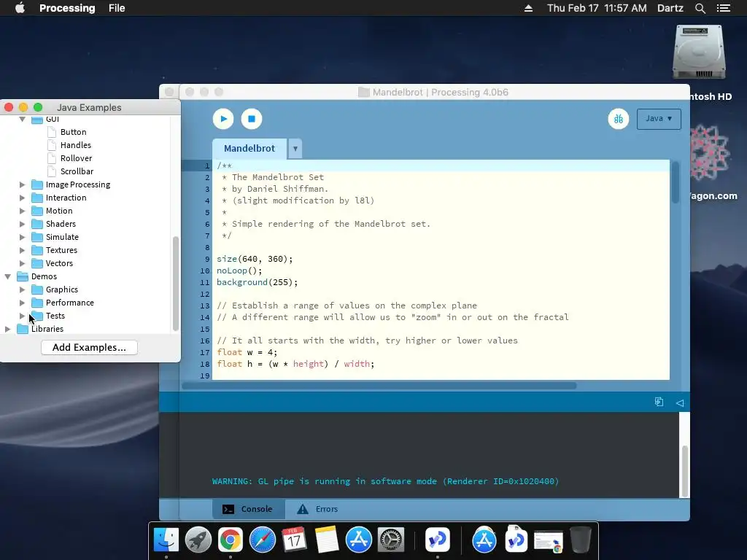Click the eject icon in menu bar
Viewport: 747px width, 560px height.
528,8
